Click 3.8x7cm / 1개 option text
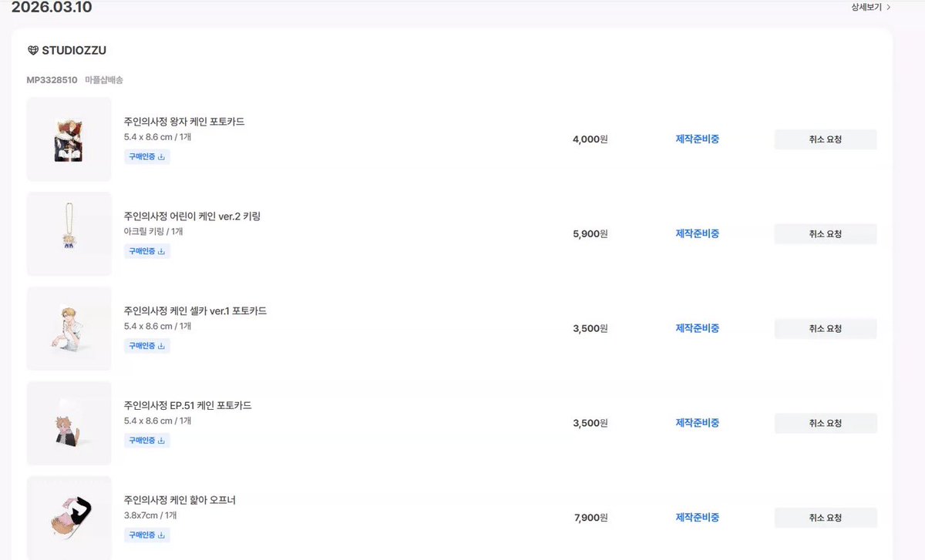 tap(150, 515)
